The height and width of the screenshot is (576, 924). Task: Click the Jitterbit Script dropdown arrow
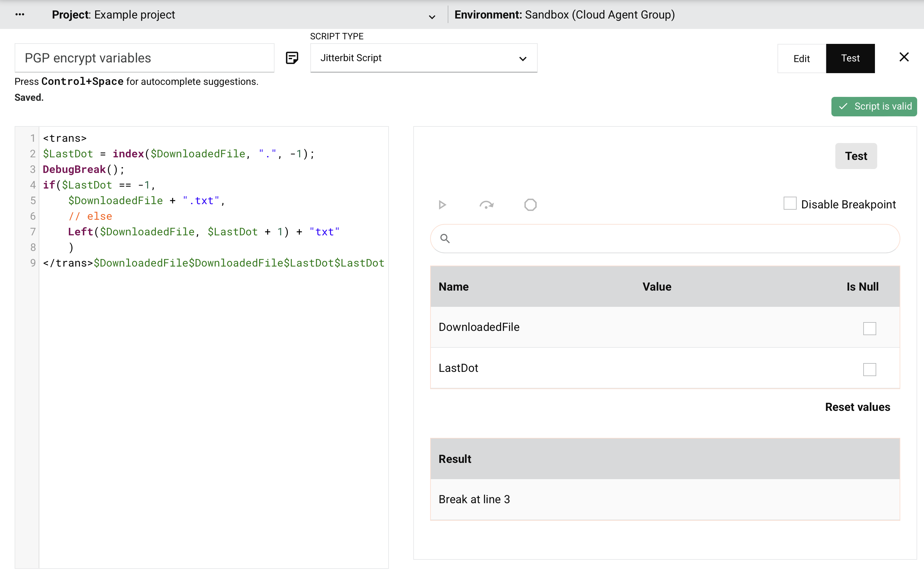pyautogui.click(x=522, y=59)
